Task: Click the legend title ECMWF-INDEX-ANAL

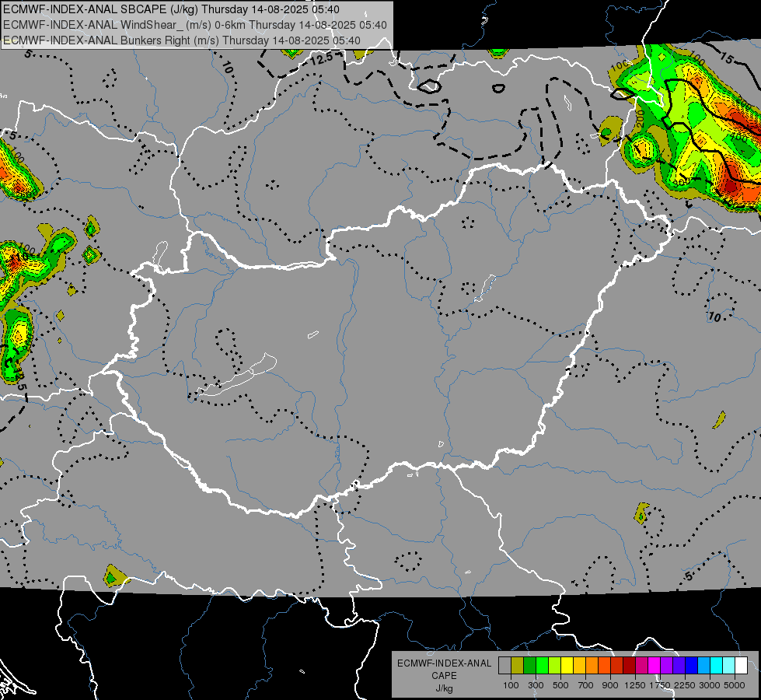Action: click(444, 663)
